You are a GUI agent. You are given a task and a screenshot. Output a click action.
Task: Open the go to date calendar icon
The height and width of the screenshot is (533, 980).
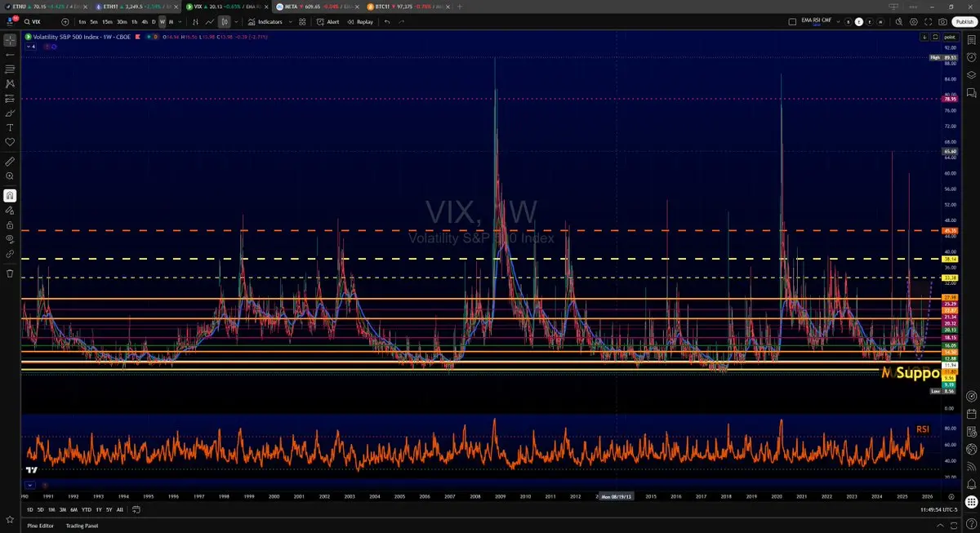coord(136,509)
